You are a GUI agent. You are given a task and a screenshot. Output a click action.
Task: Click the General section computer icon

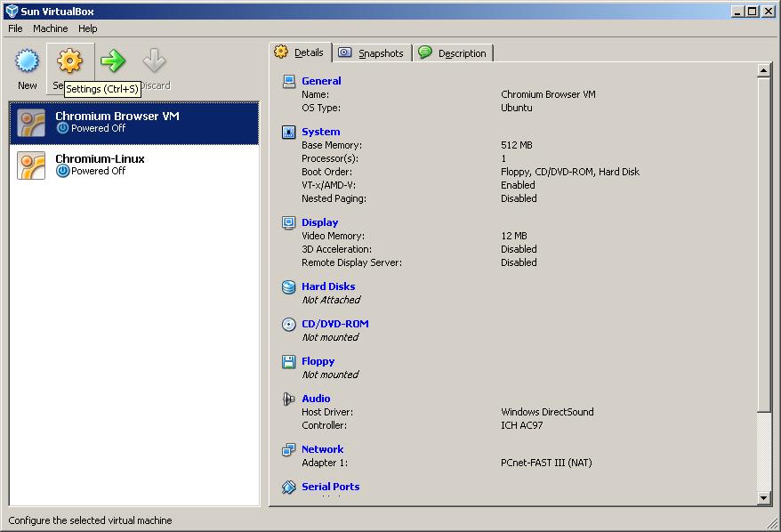pos(289,81)
